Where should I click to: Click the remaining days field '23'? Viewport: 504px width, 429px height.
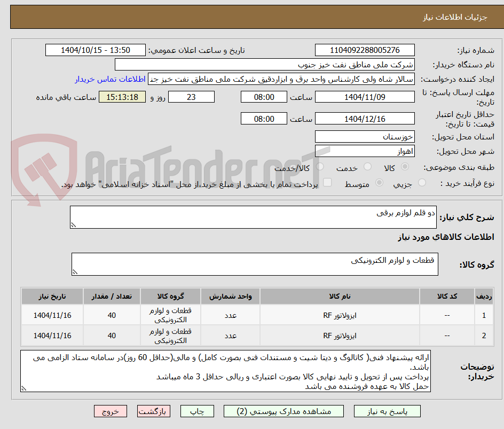tap(191, 97)
